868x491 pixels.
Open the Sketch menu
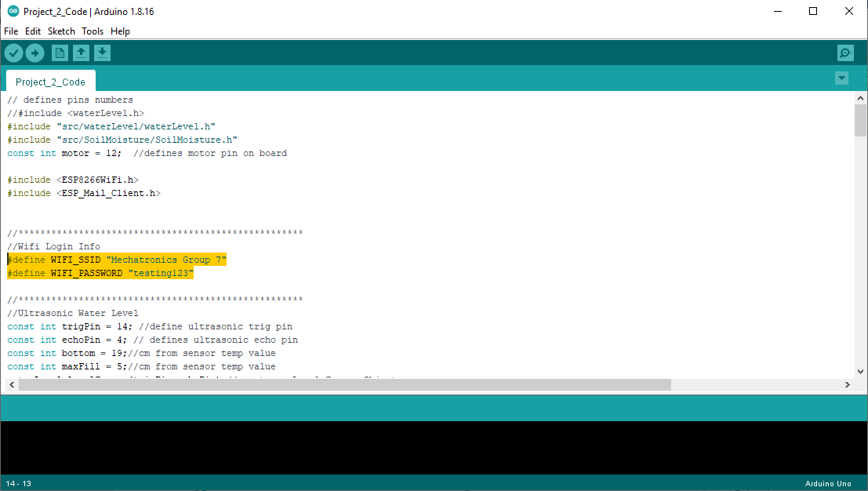click(61, 31)
